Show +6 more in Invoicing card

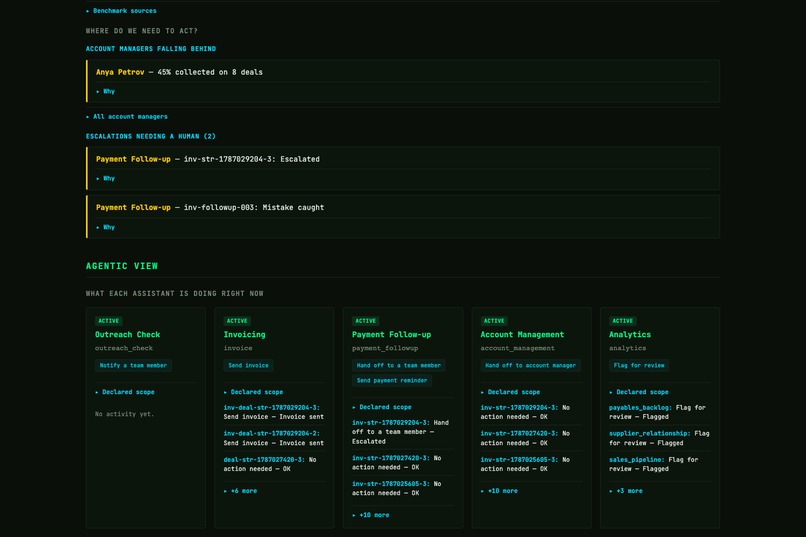pyautogui.click(x=241, y=491)
